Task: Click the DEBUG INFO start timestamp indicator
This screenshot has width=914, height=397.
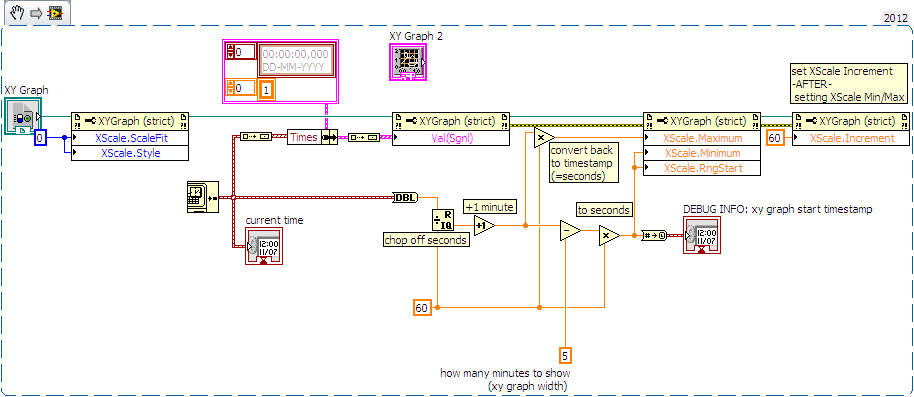Action: coord(702,235)
